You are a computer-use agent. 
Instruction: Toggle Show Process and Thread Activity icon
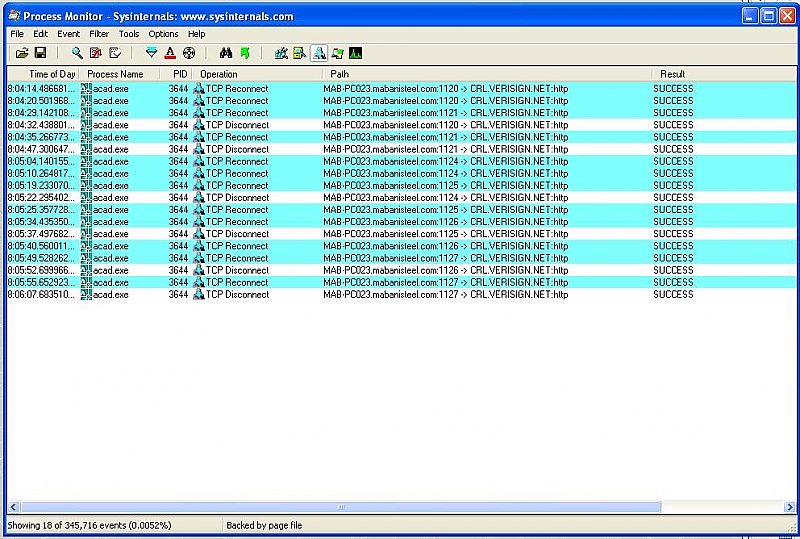click(x=337, y=53)
